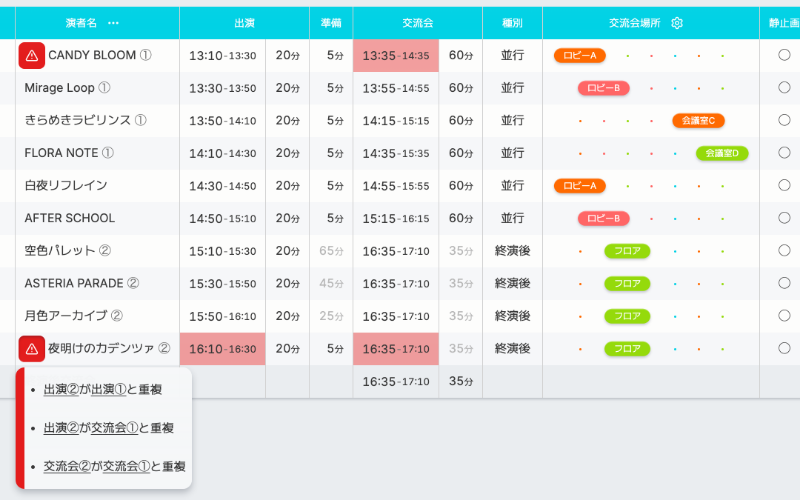Screen dimensions: 800x500
Task: Select the ロビーB tag in AFTER SCHOOL row
Action: [x=604, y=218]
